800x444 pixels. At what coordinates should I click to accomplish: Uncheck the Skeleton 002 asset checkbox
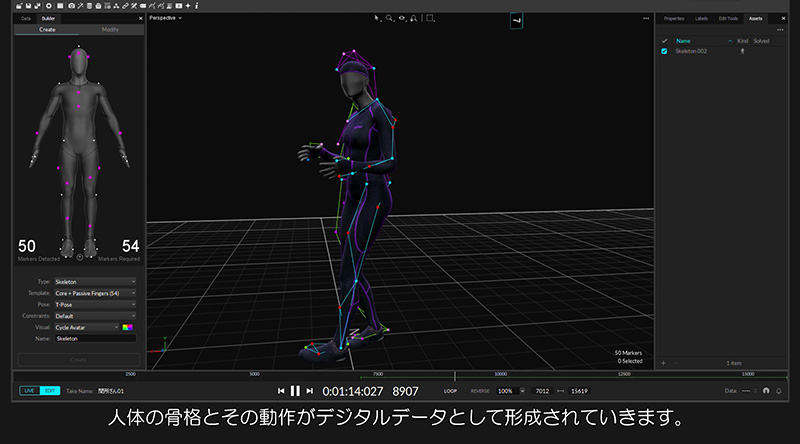click(664, 51)
